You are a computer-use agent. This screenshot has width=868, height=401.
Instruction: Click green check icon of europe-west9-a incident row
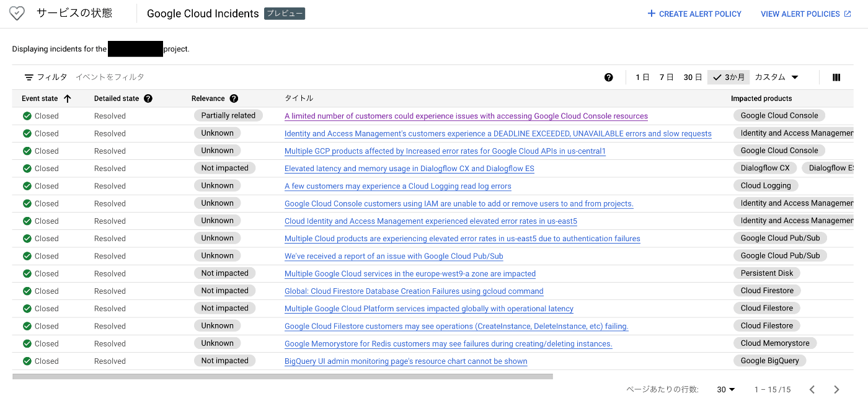[x=27, y=273]
